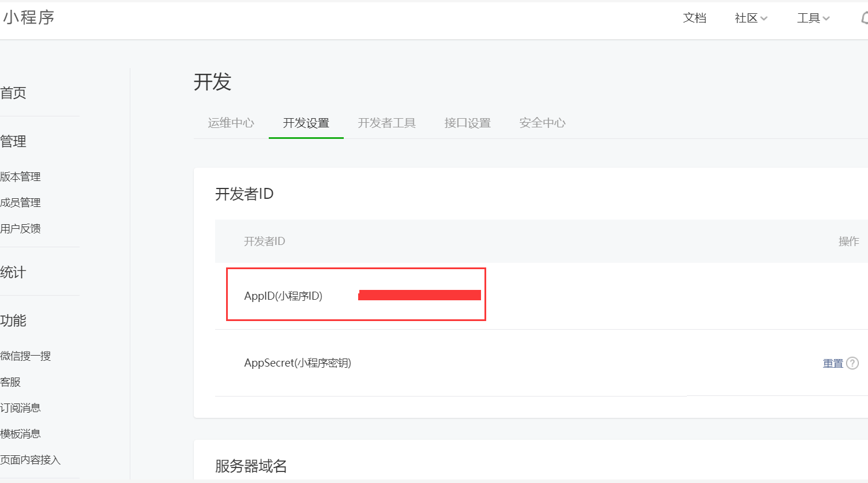The image size is (868, 483).
Task: Switch to 接口设置 tab
Action: (468, 123)
